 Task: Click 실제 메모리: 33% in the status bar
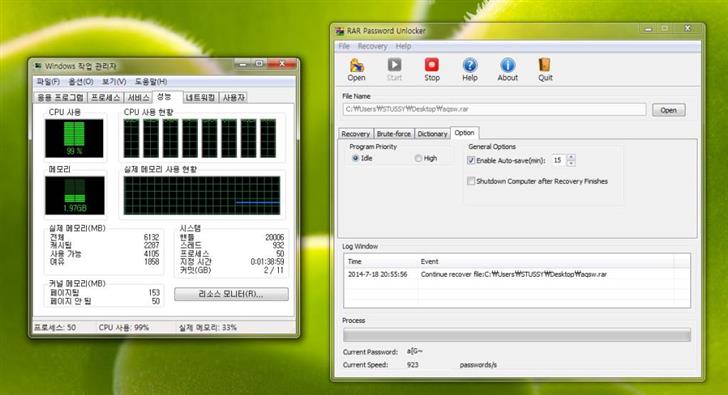pos(208,327)
